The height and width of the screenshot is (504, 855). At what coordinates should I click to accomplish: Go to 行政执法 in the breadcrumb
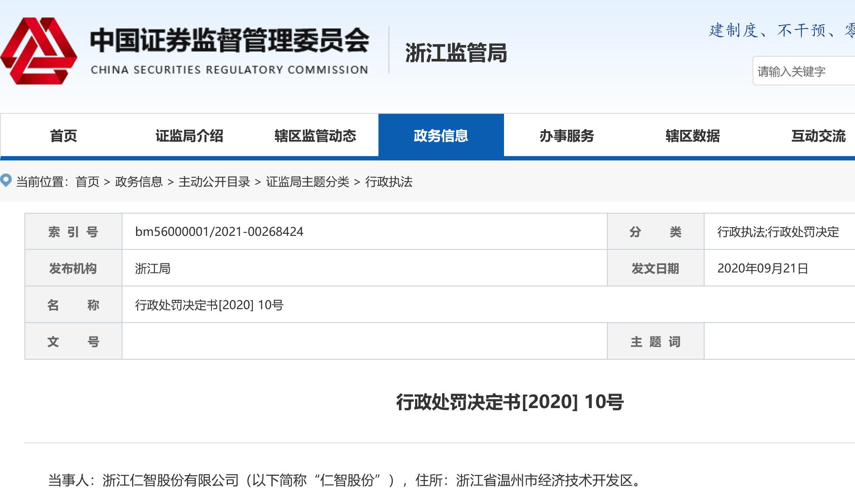click(389, 182)
